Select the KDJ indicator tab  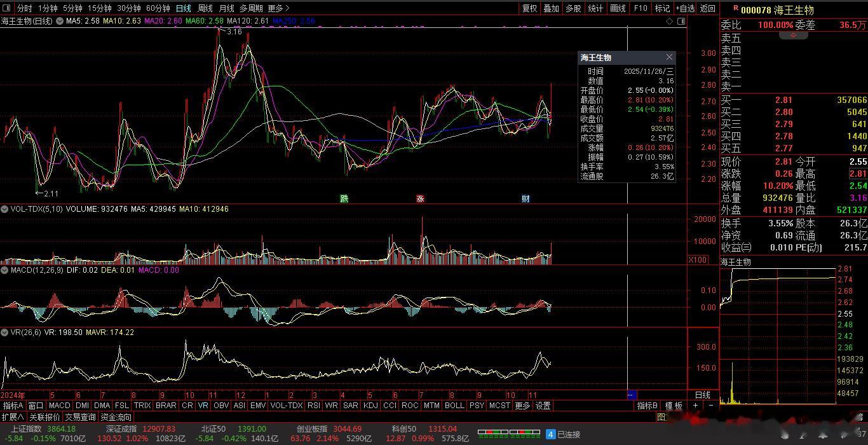tap(370, 406)
